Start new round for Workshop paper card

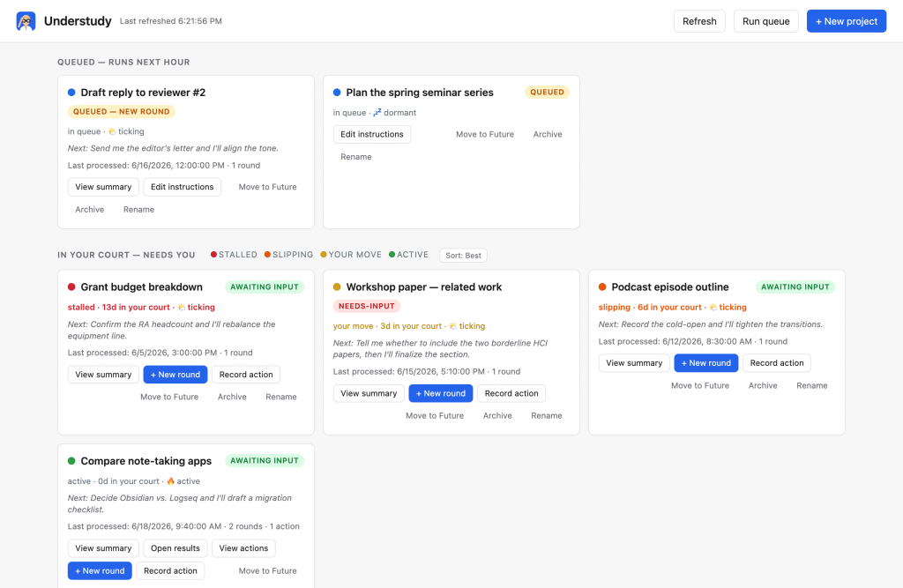pyautogui.click(x=441, y=393)
